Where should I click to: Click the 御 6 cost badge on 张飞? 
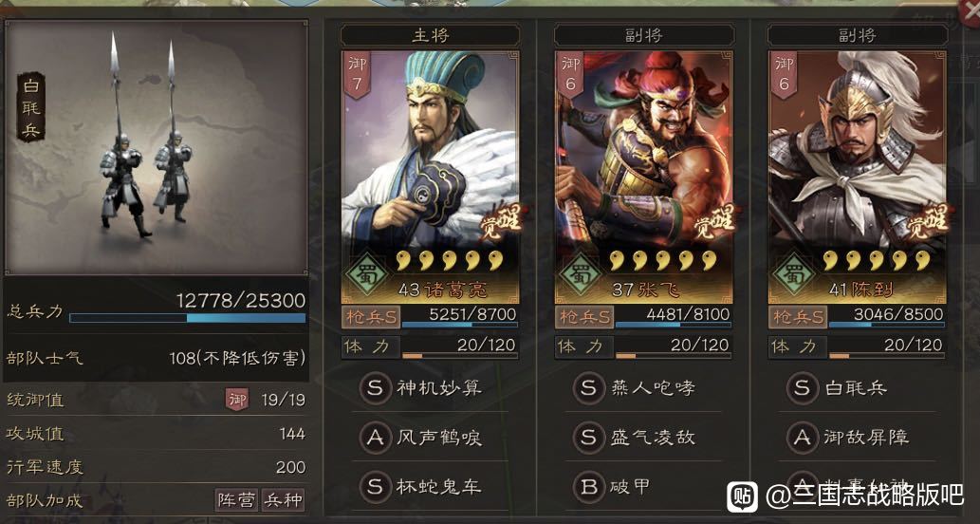pos(570,73)
